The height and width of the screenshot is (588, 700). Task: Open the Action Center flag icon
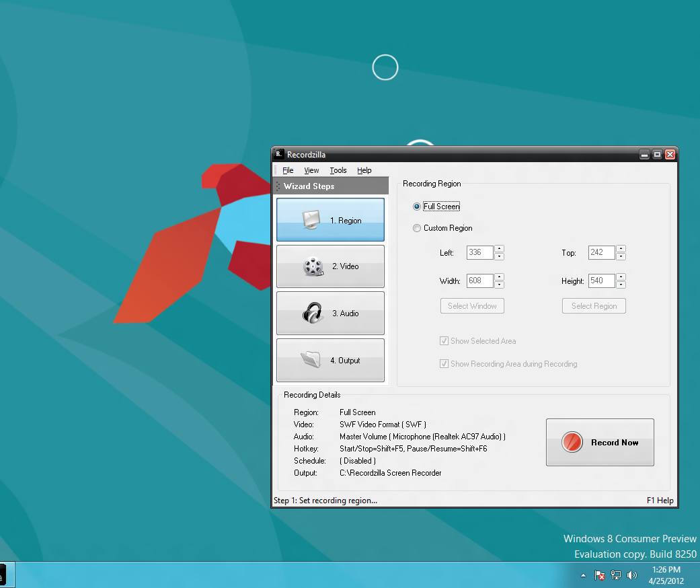[600, 575]
